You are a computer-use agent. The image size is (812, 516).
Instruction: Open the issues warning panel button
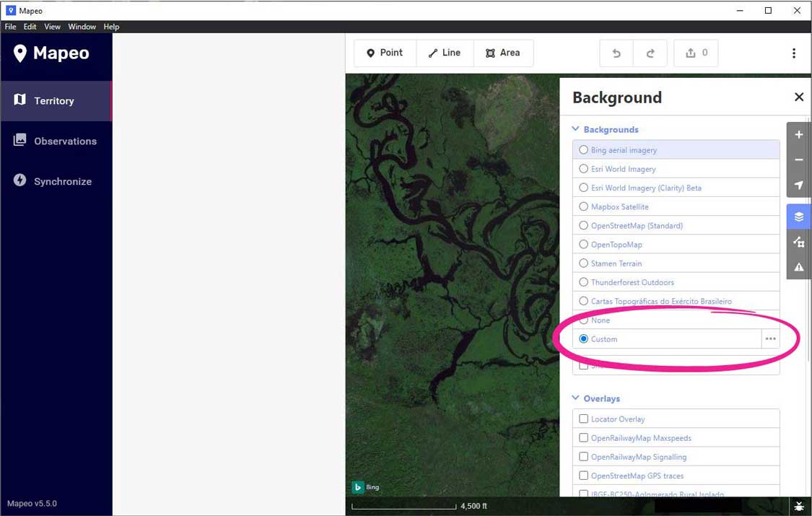click(x=799, y=267)
